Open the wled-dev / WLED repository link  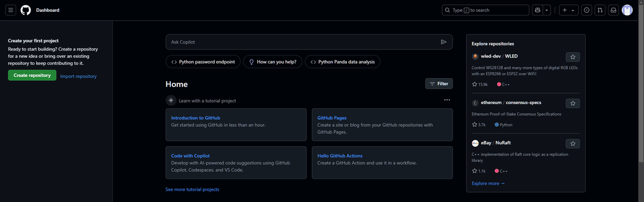point(499,56)
